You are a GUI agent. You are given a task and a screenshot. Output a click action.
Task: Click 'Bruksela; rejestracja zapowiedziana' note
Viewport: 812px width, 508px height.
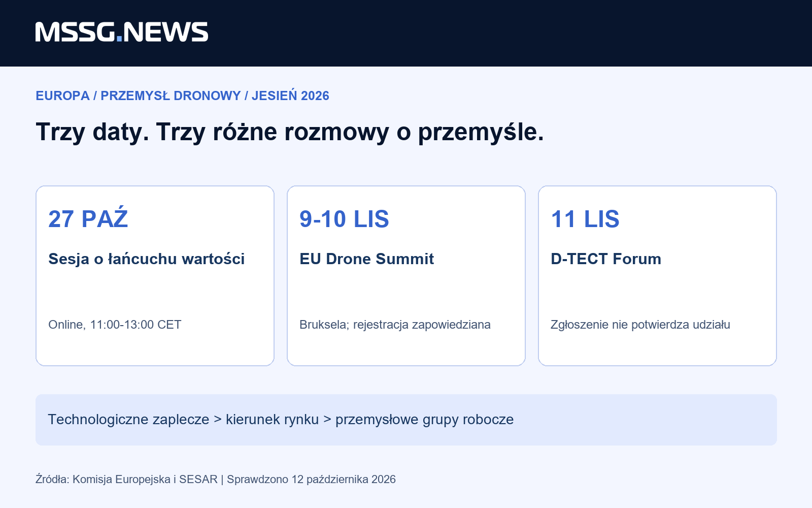point(395,325)
